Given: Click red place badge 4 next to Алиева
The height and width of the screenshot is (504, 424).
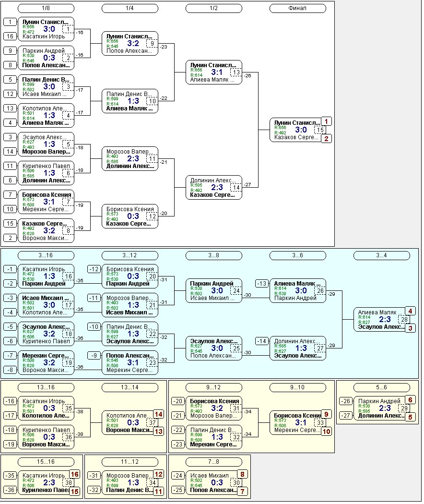Looking at the screenshot, I should (x=410, y=311).
